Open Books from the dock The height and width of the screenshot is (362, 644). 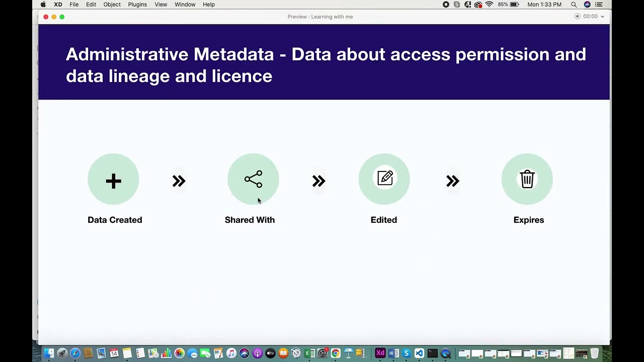point(283,353)
